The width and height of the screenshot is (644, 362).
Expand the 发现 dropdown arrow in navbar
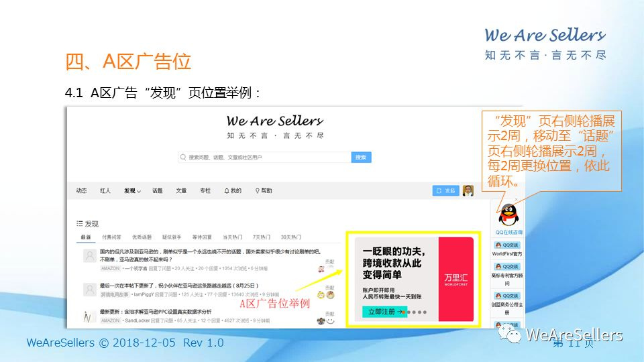(x=139, y=191)
